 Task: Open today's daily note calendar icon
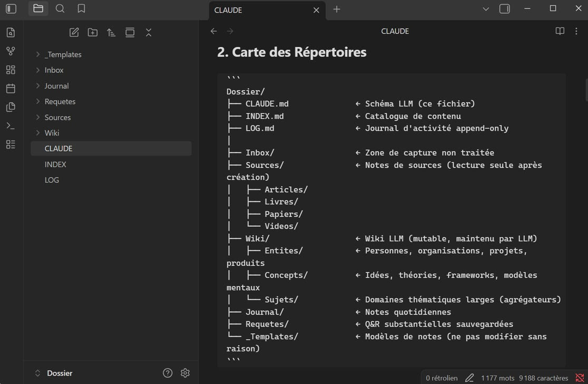[11, 88]
